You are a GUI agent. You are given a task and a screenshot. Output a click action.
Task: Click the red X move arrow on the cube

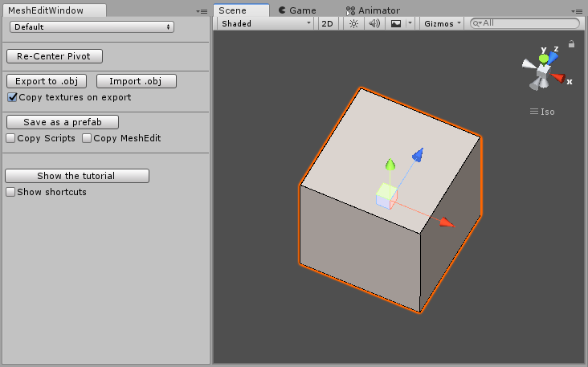click(x=447, y=222)
